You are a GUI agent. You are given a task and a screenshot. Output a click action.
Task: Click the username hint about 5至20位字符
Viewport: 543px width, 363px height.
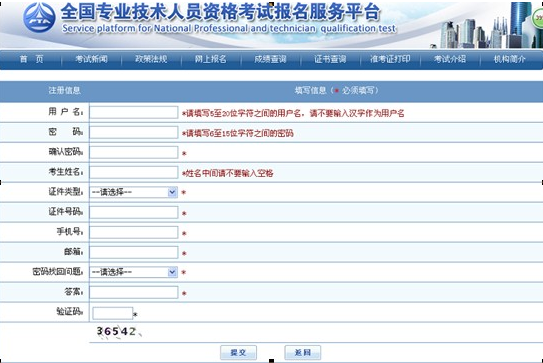[x=293, y=113]
